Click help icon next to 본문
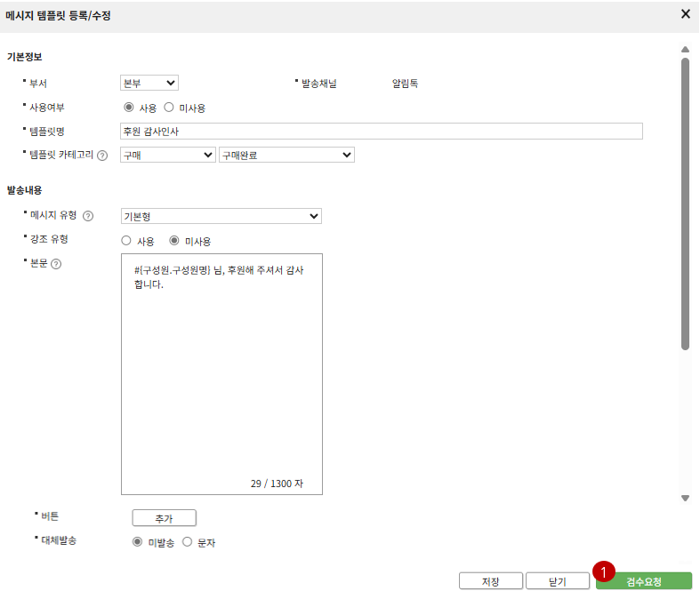The width and height of the screenshot is (700, 599). 56,264
